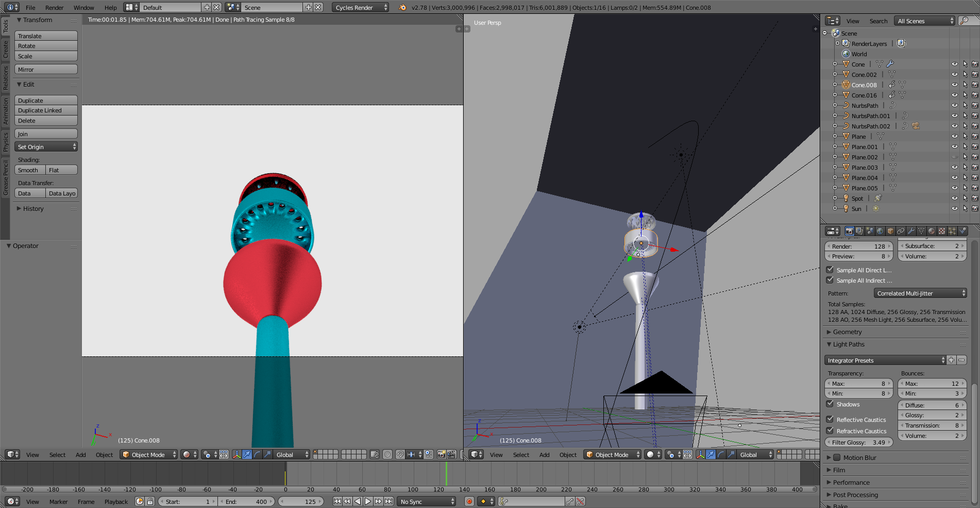
Task: Open the Scene properties tab icon
Action: point(870,231)
